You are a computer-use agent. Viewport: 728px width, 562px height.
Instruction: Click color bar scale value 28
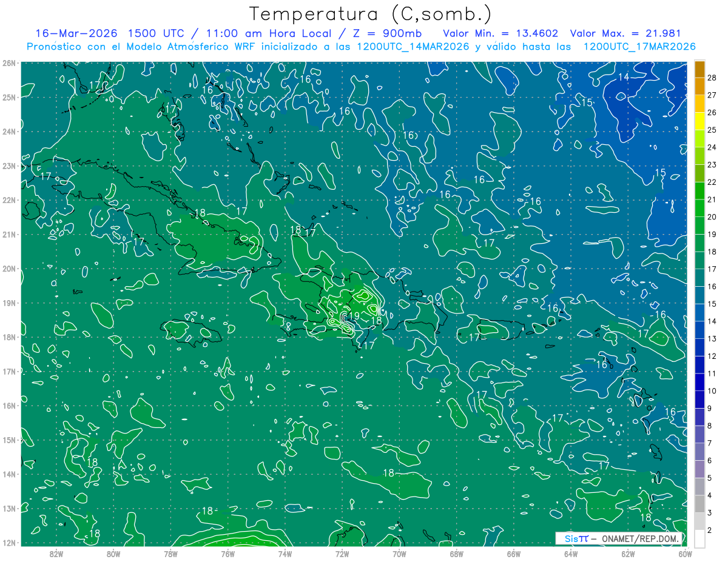click(x=713, y=78)
